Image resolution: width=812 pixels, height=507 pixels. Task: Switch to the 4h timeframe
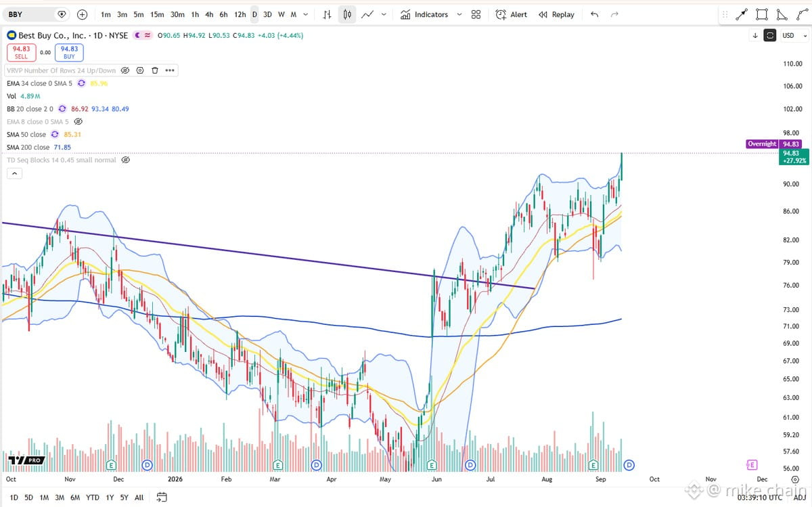tap(209, 14)
